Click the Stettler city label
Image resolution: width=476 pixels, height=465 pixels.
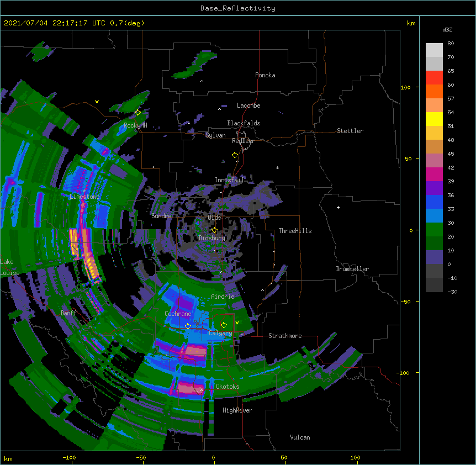point(350,131)
